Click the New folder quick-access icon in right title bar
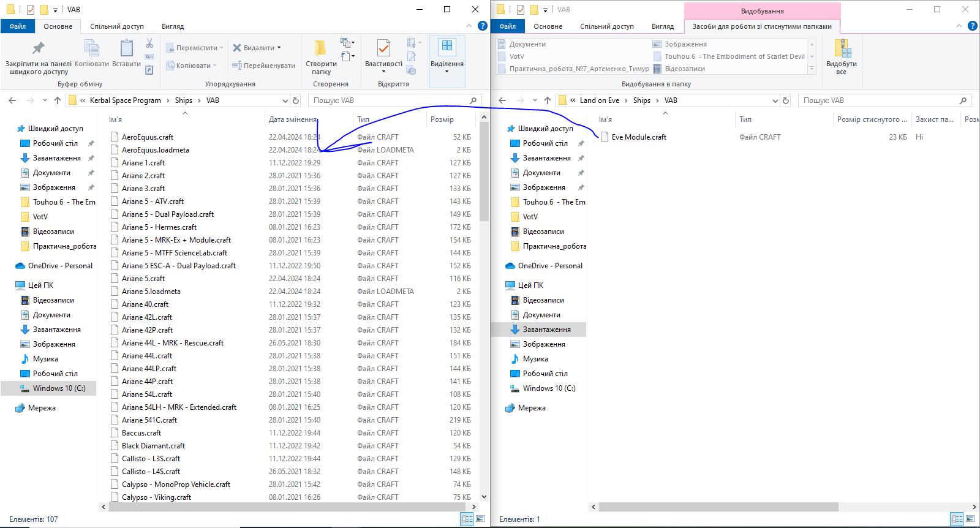The image size is (980, 528). (x=534, y=9)
